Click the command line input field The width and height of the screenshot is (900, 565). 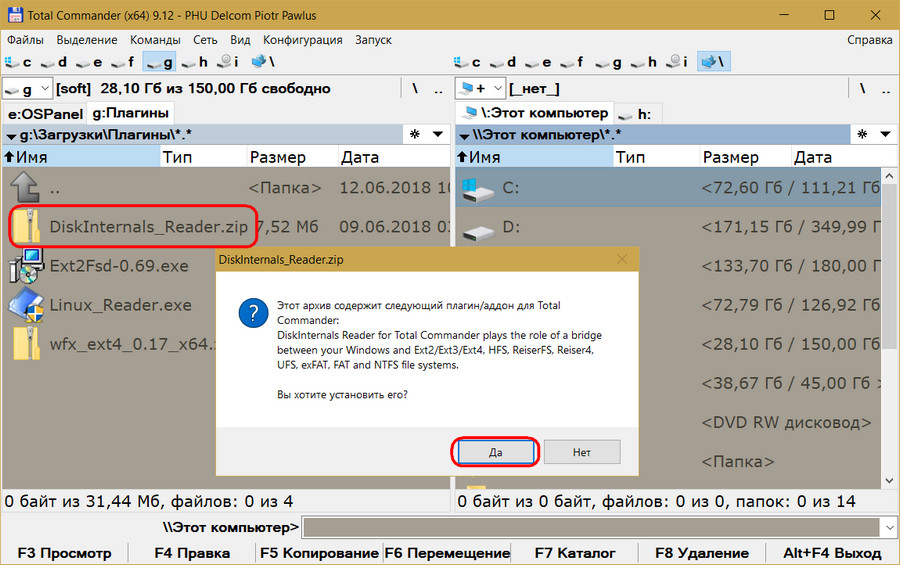point(590,527)
